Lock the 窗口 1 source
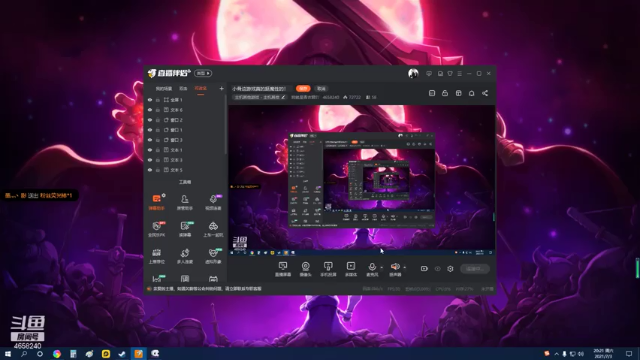Image resolution: width=640 pixels, height=360 pixels. click(x=158, y=130)
